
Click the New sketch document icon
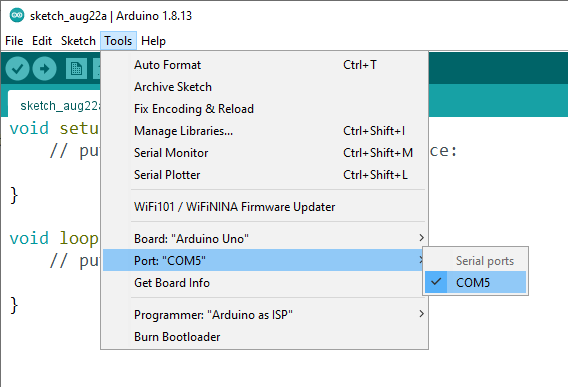[x=76, y=68]
